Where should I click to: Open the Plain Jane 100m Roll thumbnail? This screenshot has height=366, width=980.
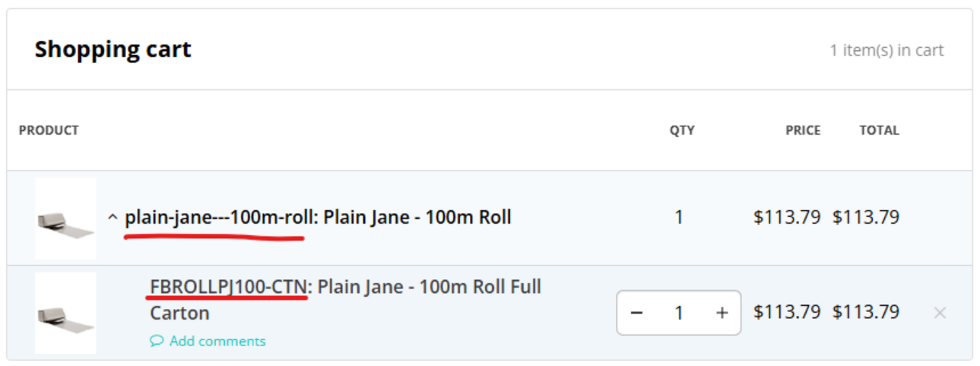pyautogui.click(x=65, y=218)
